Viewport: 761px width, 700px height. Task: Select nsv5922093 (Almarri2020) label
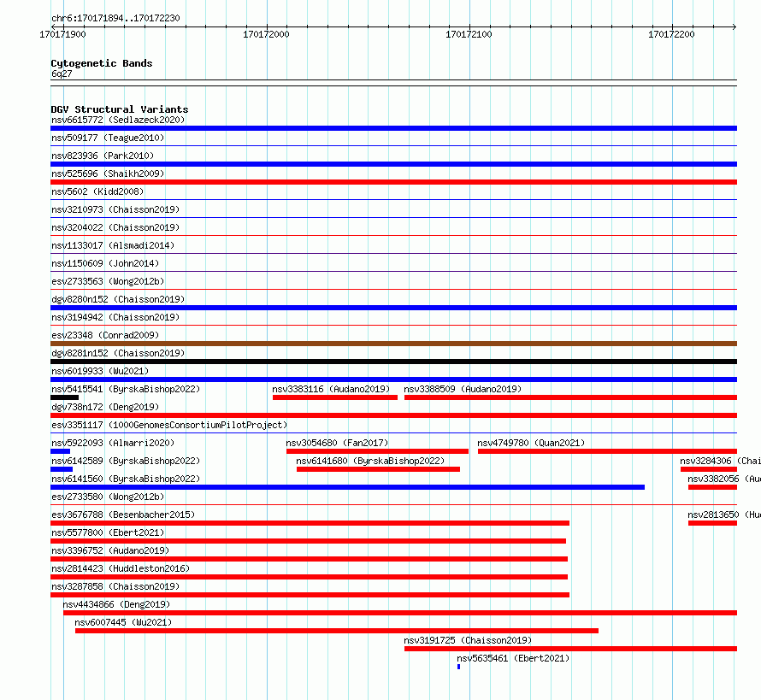[113, 443]
